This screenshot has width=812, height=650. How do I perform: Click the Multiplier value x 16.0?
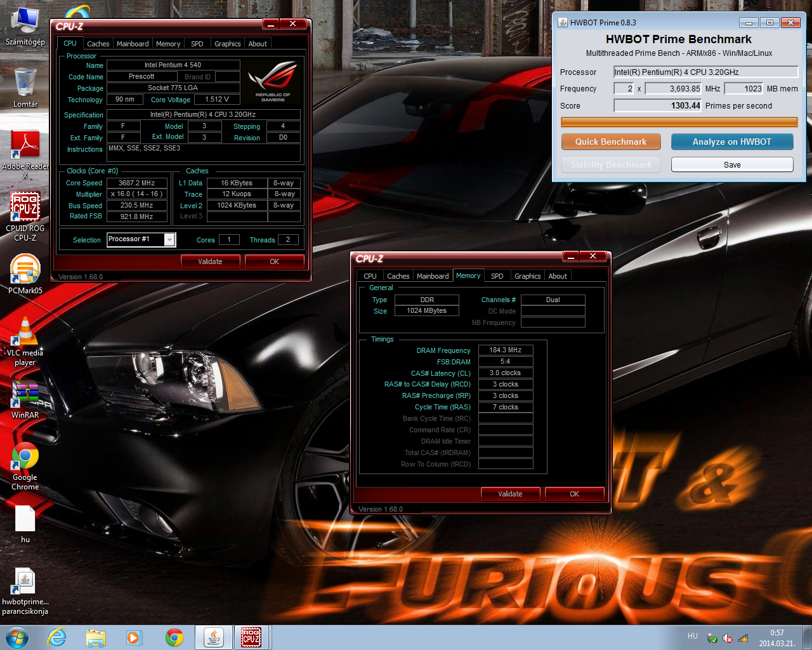click(x=137, y=194)
